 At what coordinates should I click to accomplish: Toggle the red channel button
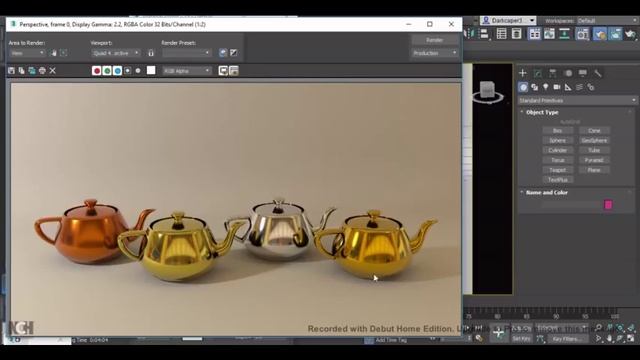coord(97,71)
